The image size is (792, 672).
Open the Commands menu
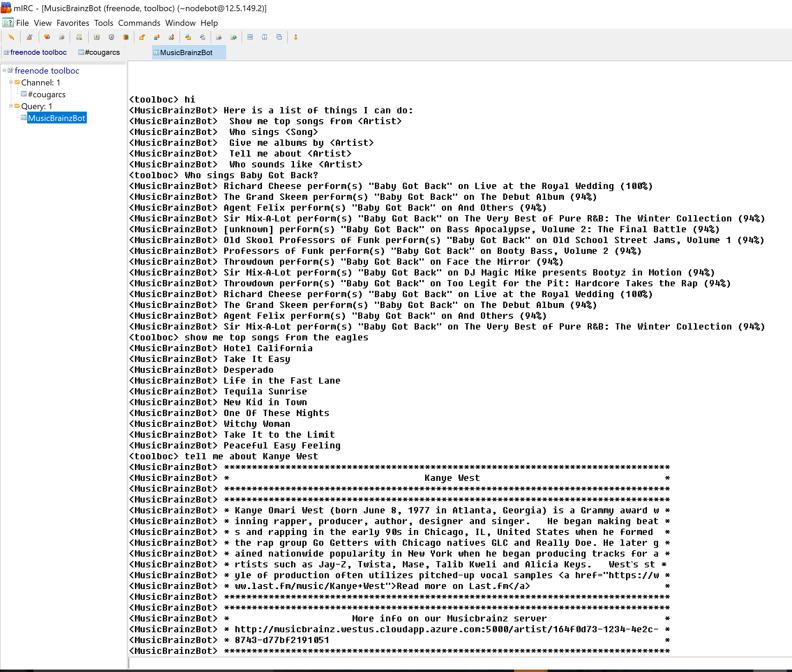(139, 23)
